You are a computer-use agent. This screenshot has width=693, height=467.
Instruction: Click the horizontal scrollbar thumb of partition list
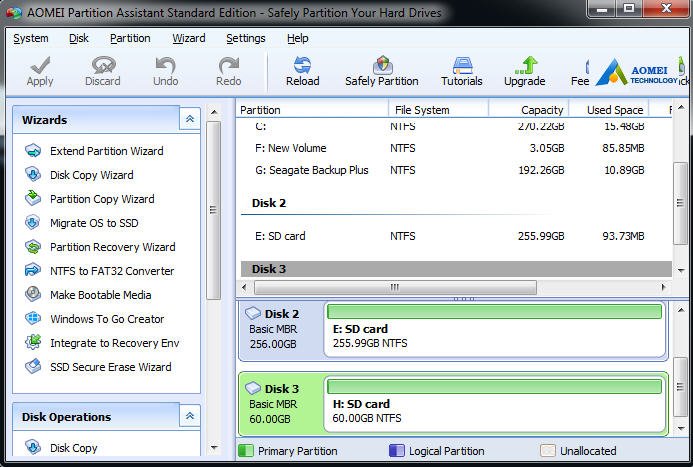[395, 287]
